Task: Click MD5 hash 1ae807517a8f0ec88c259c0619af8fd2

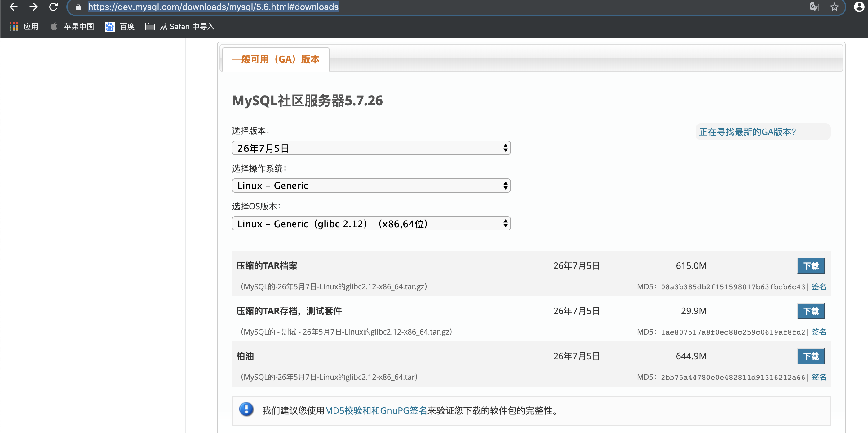Action: coord(733,332)
